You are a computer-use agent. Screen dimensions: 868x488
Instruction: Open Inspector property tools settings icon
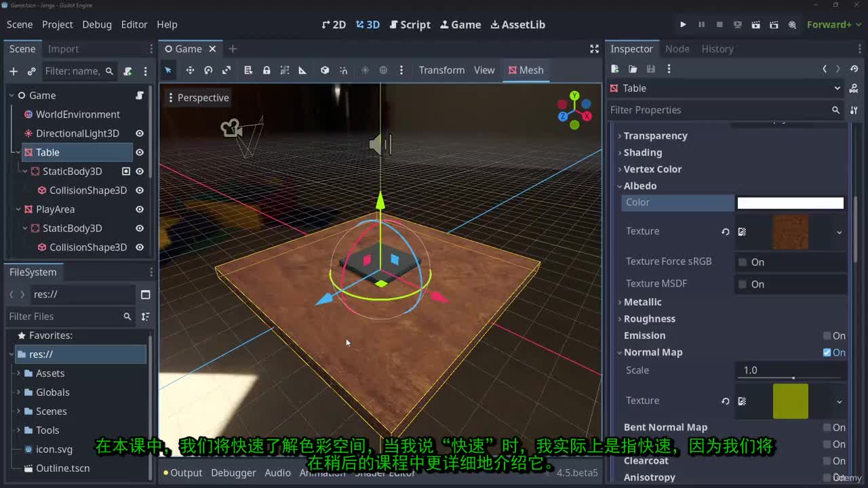click(x=854, y=110)
